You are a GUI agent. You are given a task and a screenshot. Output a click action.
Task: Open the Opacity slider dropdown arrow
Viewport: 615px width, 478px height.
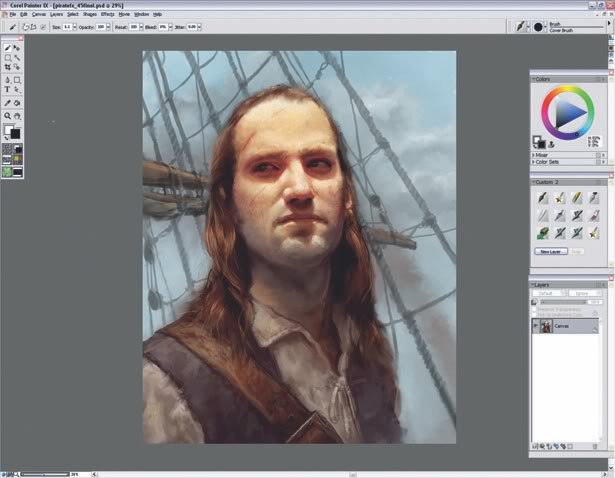[x=108, y=27]
